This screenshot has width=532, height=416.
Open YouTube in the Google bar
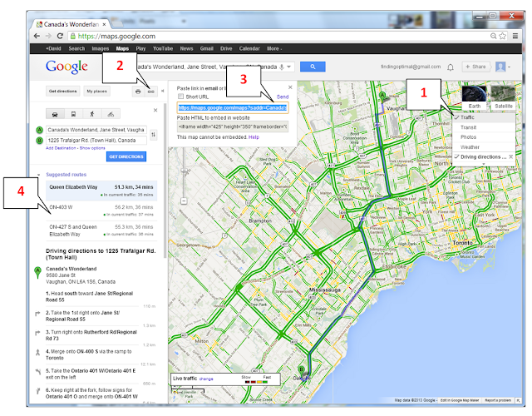point(163,48)
